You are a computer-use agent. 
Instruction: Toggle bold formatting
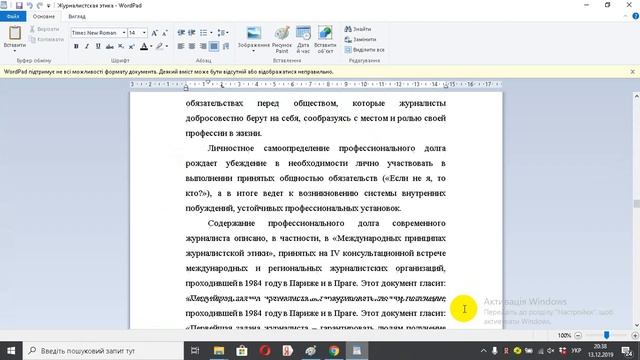(76, 47)
